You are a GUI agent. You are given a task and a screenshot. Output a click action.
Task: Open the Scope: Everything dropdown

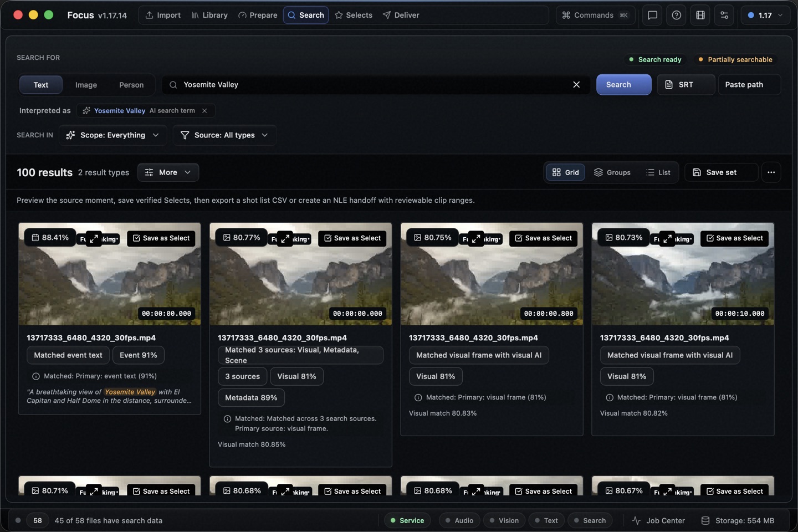coord(112,135)
